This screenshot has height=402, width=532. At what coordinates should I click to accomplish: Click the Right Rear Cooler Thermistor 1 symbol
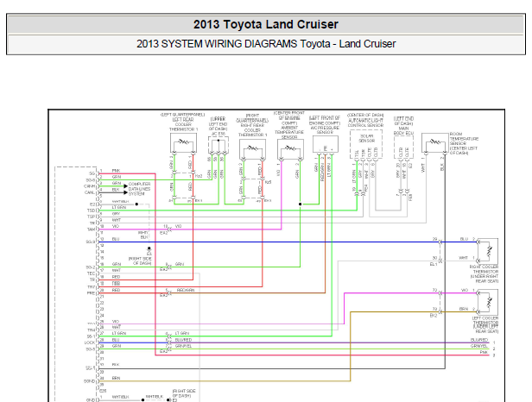[x=252, y=148]
